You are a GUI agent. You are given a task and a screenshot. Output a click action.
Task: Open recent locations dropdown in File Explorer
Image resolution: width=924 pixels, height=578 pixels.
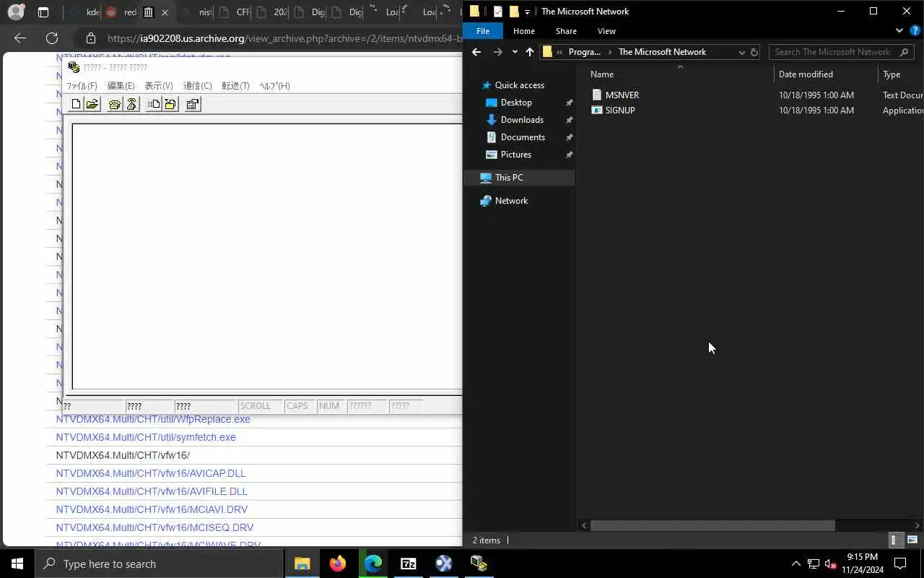[514, 52]
